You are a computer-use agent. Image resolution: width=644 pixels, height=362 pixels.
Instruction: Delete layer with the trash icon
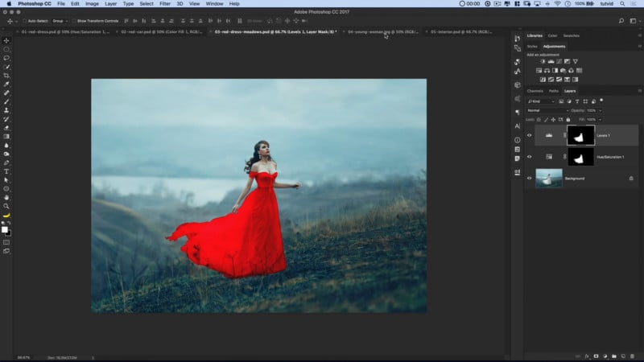click(632, 356)
